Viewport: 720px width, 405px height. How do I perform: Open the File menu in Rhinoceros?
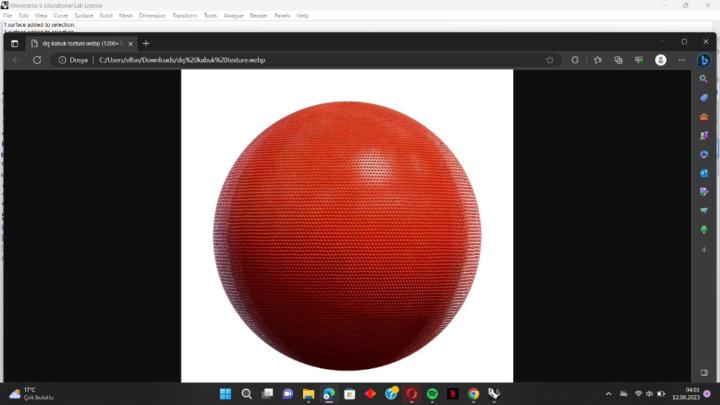[8, 16]
